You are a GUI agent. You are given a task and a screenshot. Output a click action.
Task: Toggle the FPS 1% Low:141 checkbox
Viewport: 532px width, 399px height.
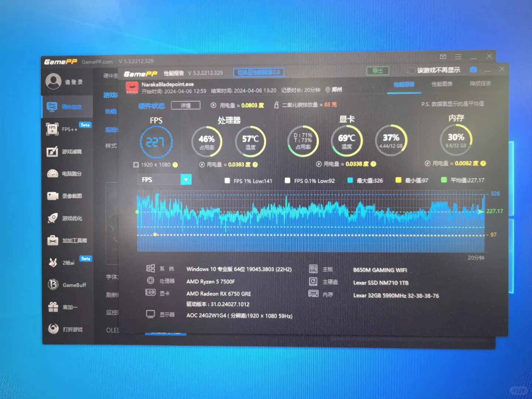(227, 181)
